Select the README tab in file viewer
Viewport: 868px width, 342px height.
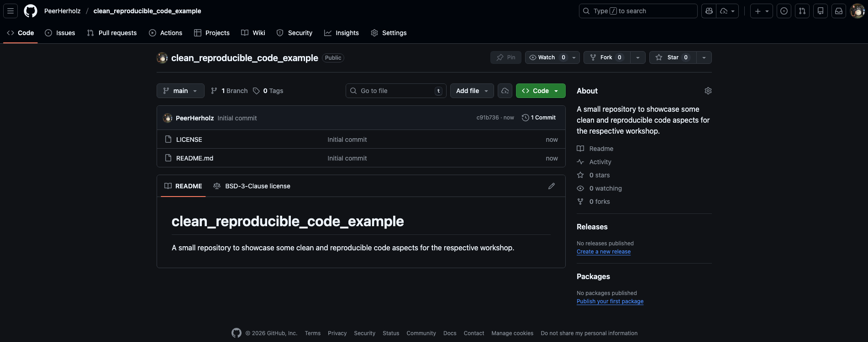click(x=183, y=186)
